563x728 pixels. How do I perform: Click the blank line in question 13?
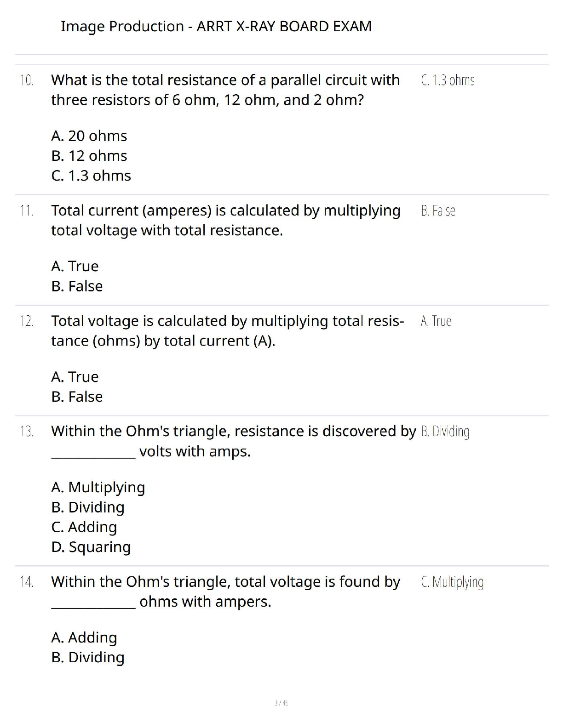(93, 457)
